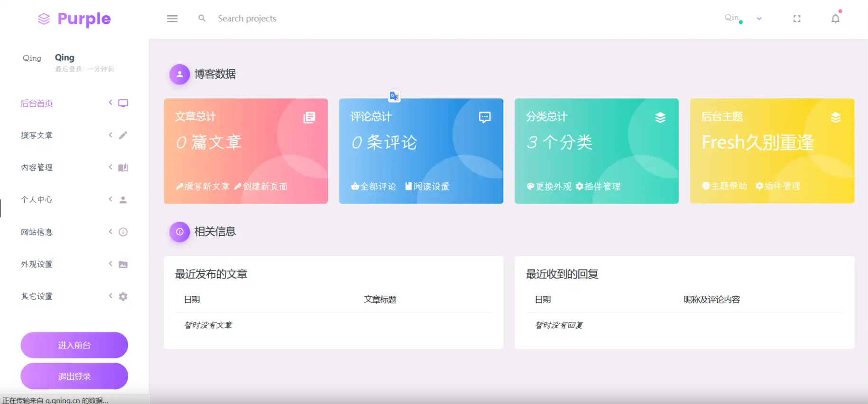Viewport: 868px width, 404px height.
Task: Open the 阅读设置 link
Action: pos(427,187)
